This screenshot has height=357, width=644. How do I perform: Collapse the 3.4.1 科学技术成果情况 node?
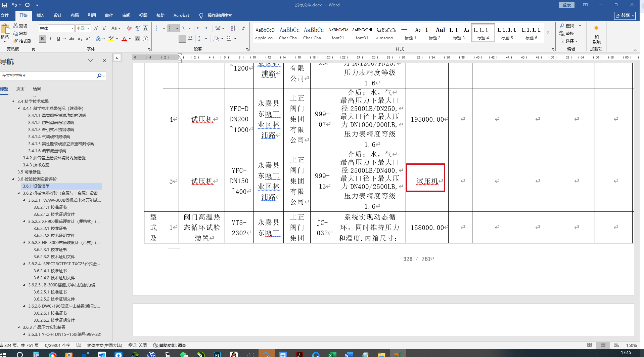19,109
